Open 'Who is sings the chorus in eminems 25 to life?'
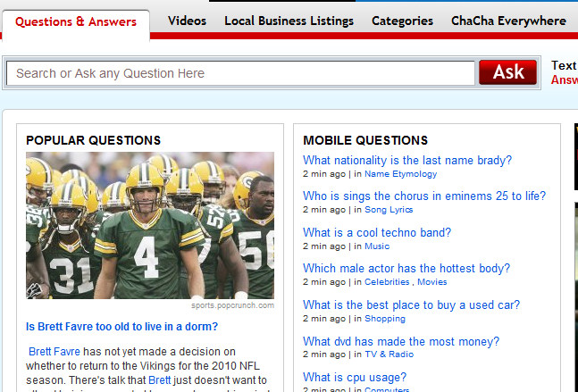This screenshot has height=392, width=578. [x=424, y=196]
